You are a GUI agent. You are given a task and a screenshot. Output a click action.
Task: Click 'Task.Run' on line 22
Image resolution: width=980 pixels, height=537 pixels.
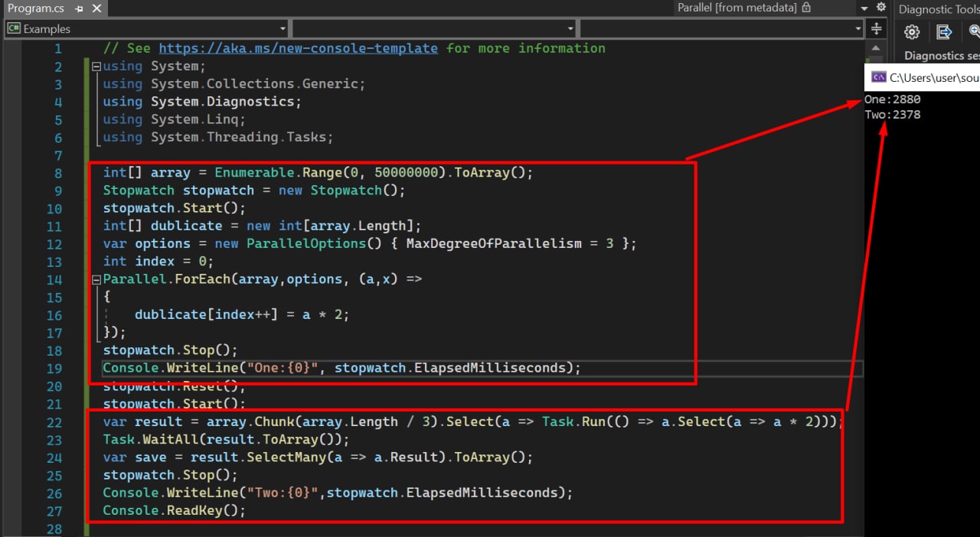pos(574,421)
